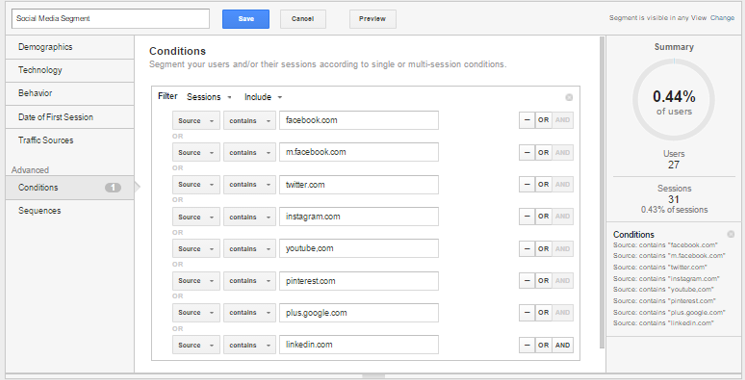Open the contains operator dropdown for m.facebook.com

pos(249,152)
